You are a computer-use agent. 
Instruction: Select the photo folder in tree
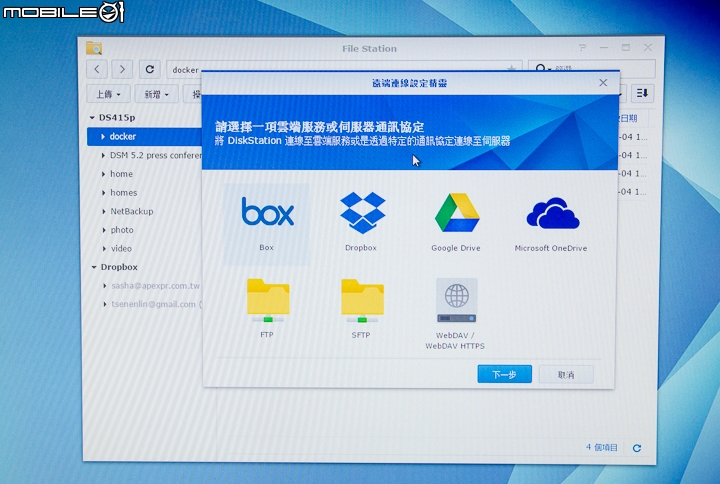(122, 230)
